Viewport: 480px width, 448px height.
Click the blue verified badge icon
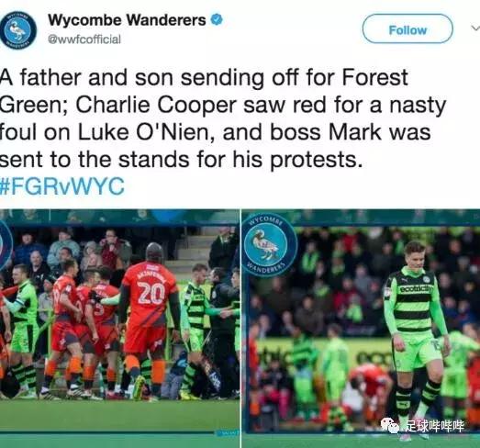[x=217, y=20]
